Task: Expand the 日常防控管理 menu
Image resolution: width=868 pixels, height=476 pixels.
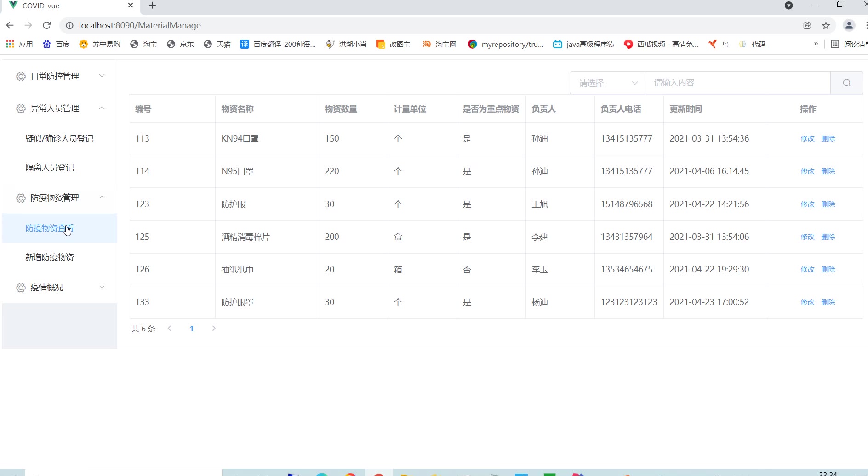Action: 60,76
